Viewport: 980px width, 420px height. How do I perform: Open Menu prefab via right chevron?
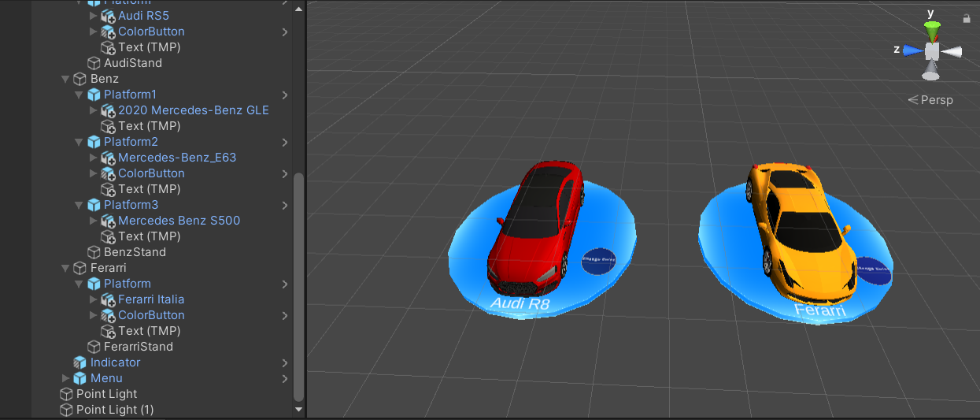pyautogui.click(x=285, y=378)
